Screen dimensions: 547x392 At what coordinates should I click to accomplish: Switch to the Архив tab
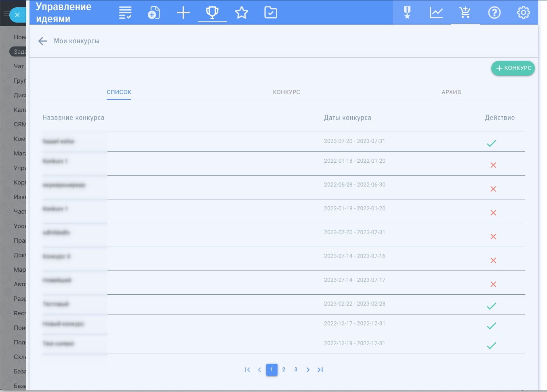point(451,92)
